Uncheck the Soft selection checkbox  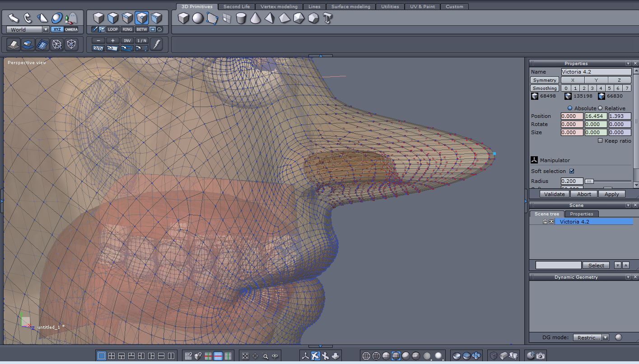click(572, 171)
